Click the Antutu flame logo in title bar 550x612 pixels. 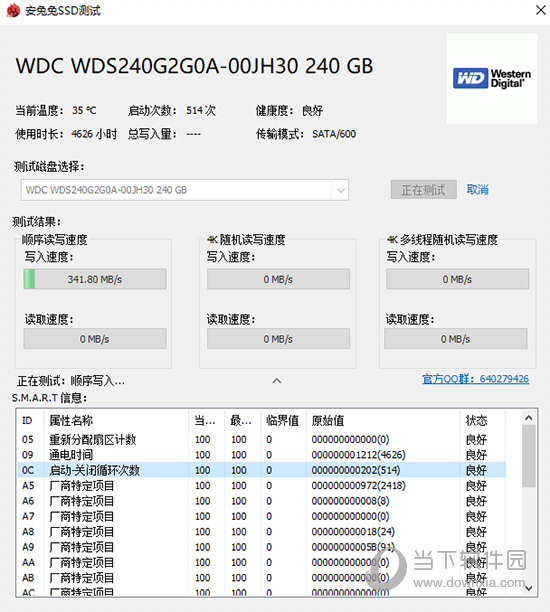click(x=13, y=11)
